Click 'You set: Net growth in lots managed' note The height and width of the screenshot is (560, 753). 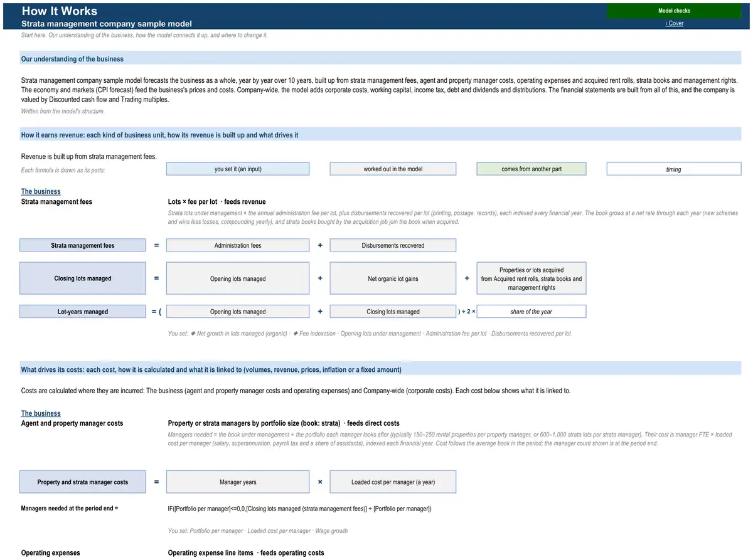(x=370, y=334)
